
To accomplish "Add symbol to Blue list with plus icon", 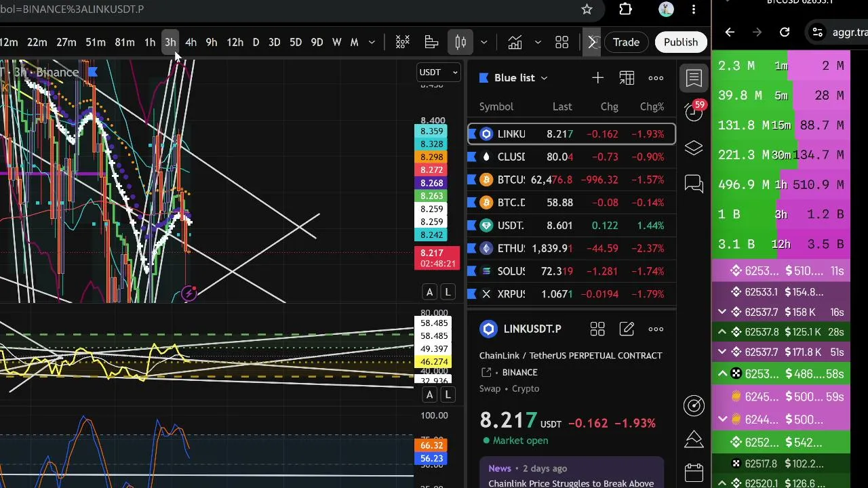I will point(597,79).
